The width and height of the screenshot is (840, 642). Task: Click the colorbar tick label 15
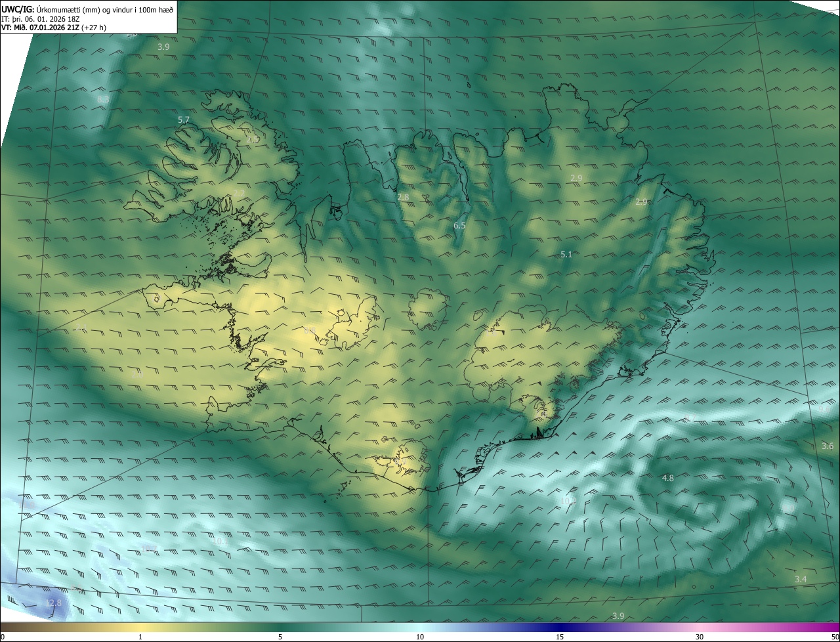[x=560, y=637]
